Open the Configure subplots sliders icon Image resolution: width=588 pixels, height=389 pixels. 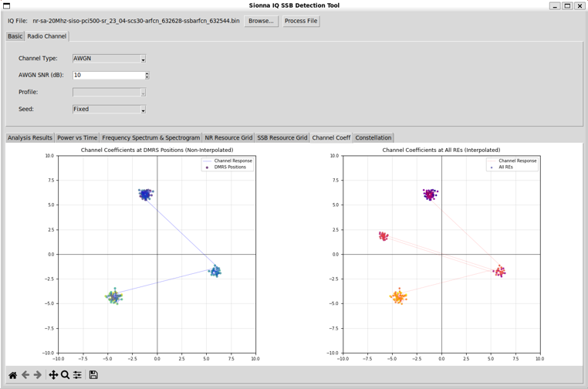click(77, 375)
